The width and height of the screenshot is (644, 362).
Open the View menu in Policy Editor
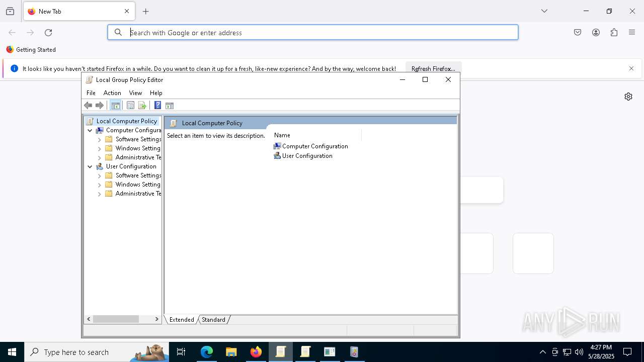[x=135, y=93]
